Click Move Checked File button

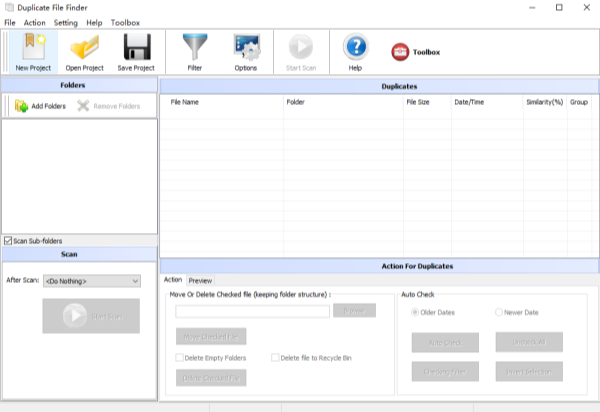tap(211, 337)
